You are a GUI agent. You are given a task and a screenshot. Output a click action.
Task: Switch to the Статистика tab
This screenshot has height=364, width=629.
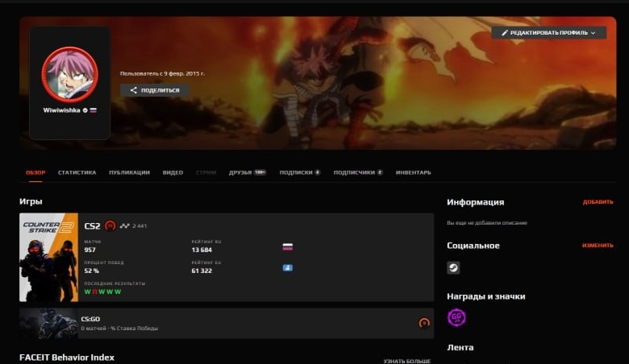(77, 172)
